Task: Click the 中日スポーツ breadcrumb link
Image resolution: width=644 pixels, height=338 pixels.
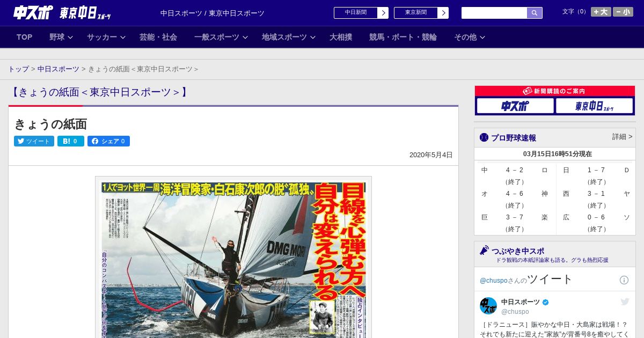Action: 58,69
